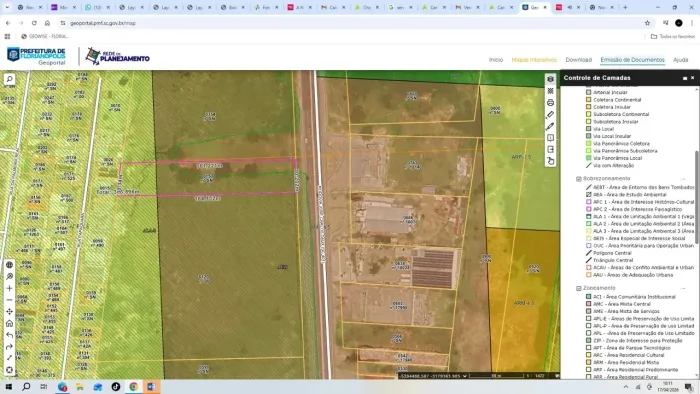The width and height of the screenshot is (700, 394).
Task: Click the browser address bar
Action: (353, 23)
